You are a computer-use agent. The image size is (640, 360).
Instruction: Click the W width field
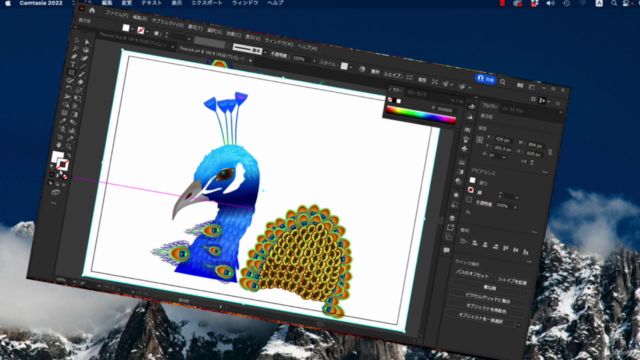535,145
